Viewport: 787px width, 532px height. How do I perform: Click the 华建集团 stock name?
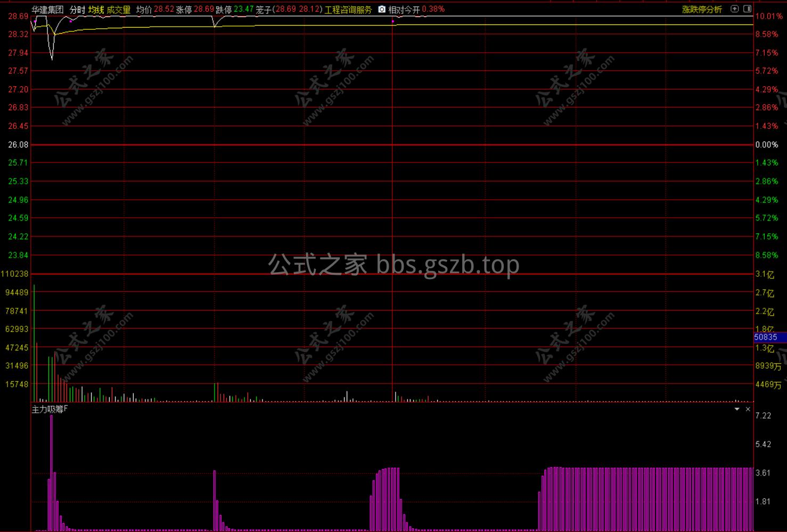pos(47,10)
